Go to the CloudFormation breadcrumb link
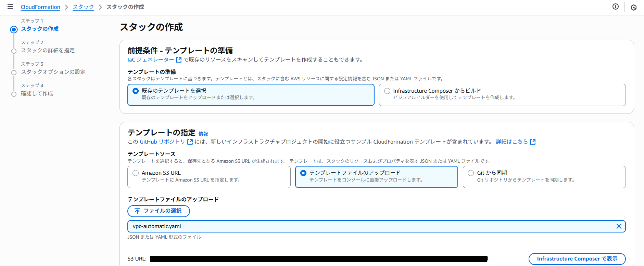This screenshot has width=644, height=266. tap(40, 7)
